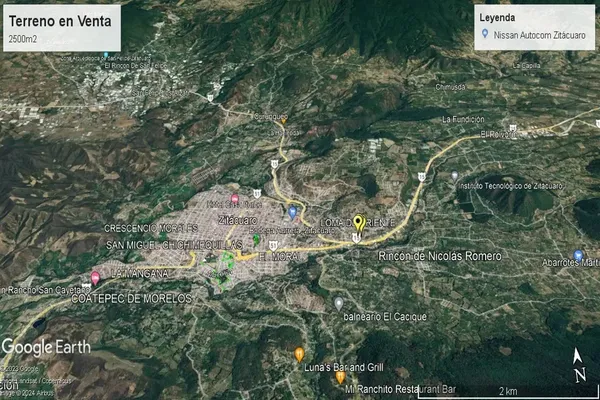Select the pink marker near La Mangana
Image resolution: width=600 pixels, height=400 pixels.
click(95, 277)
